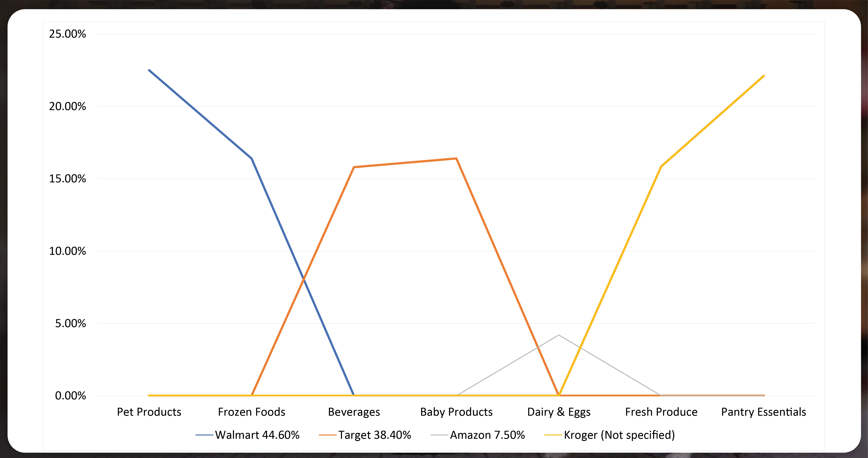
Task: Select the Baby Products category label
Action: click(456, 412)
